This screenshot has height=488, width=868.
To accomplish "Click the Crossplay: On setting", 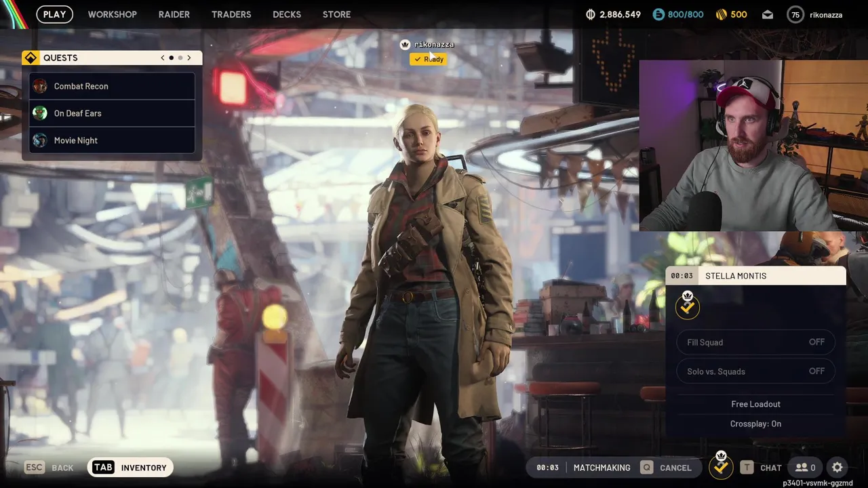I will click(755, 424).
